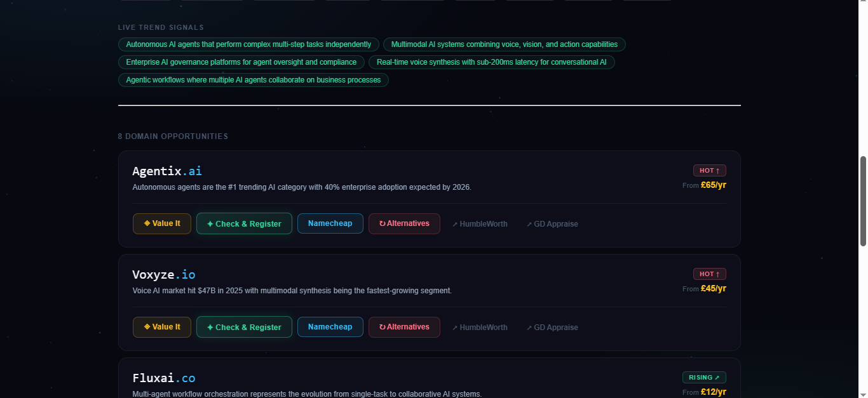The width and height of the screenshot is (868, 398).
Task: Click the Agentic workflows trend signal
Action: click(253, 79)
